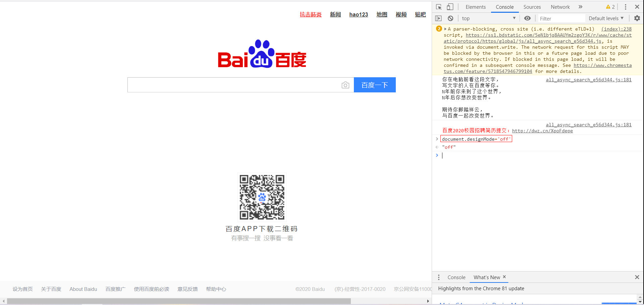Close the What's New drawer tab

[504, 277]
